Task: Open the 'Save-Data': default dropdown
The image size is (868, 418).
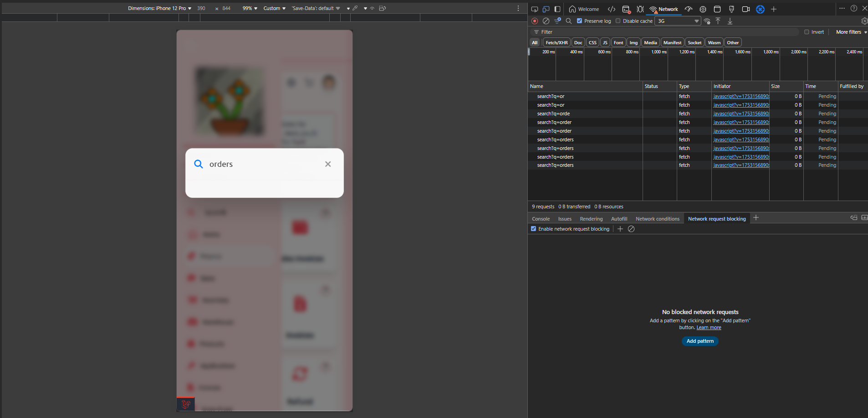Action: point(316,8)
